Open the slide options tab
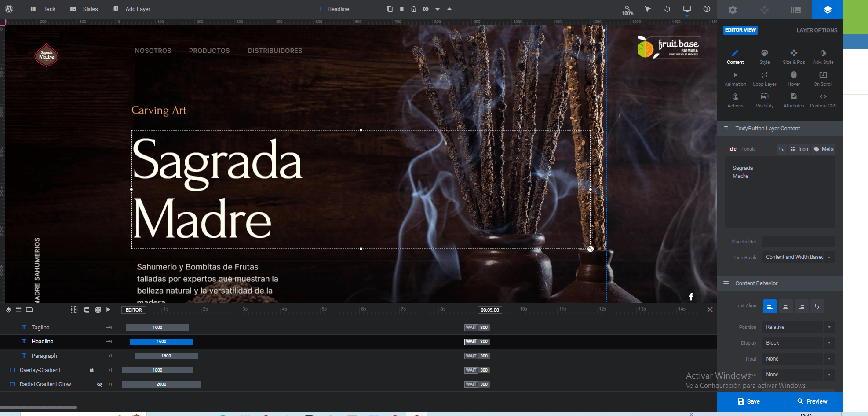The height and width of the screenshot is (416, 868). tap(796, 10)
